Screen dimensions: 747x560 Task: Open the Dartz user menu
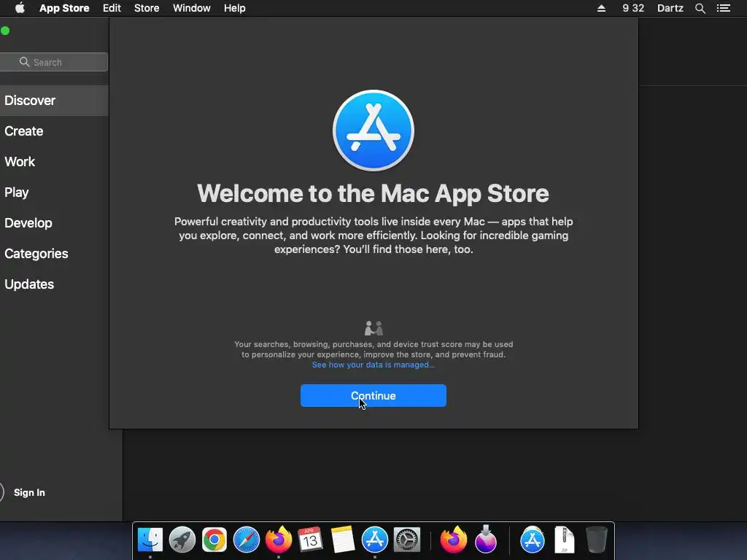pyautogui.click(x=670, y=8)
